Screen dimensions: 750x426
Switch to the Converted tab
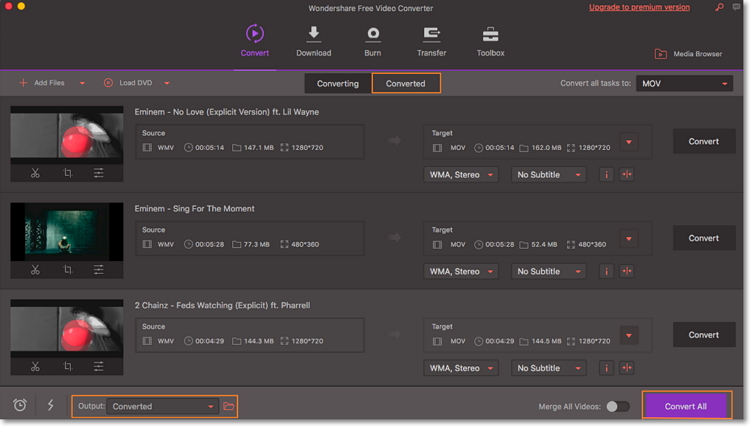406,83
